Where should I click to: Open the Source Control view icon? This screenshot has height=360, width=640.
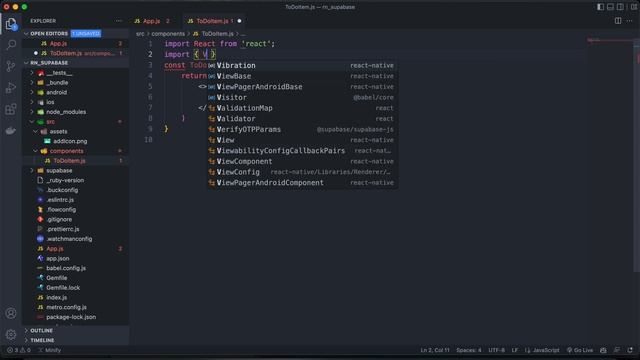(11, 66)
